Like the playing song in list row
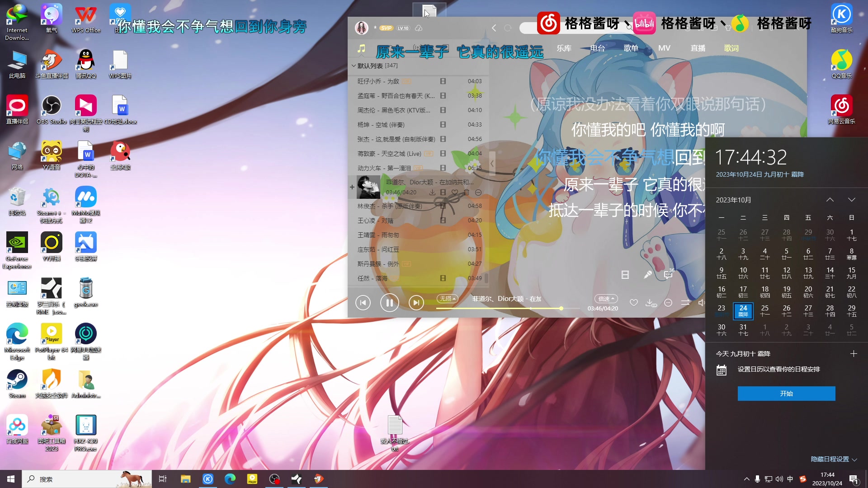 coord(455,192)
